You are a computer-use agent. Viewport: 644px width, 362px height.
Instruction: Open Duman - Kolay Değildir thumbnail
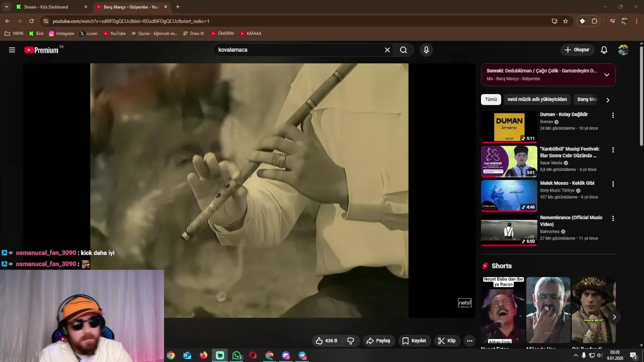[509, 127]
